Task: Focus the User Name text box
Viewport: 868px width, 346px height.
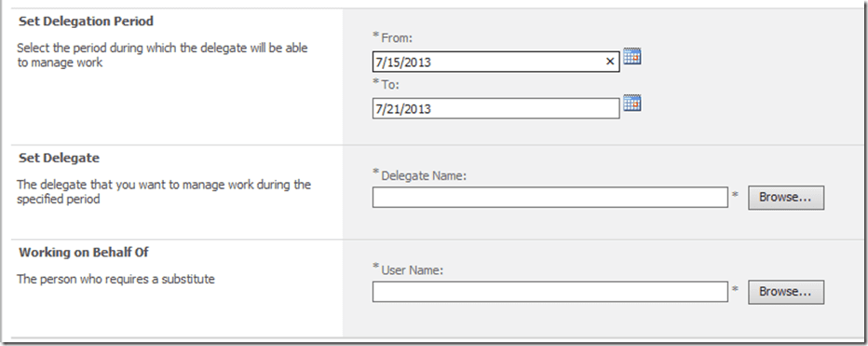Action: [x=549, y=292]
